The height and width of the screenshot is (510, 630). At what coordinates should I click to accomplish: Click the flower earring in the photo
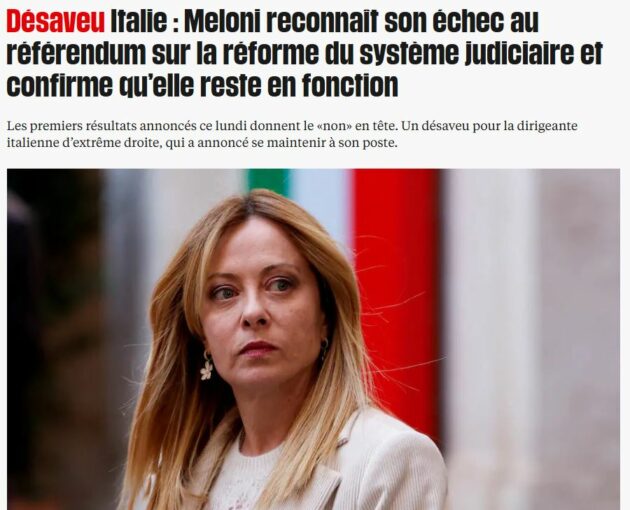(x=207, y=367)
